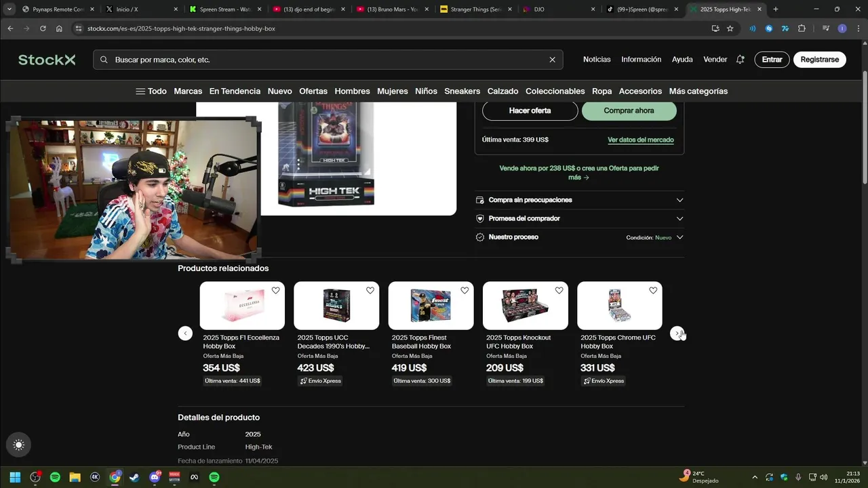Switch to the Bruno Mars YouTube tab

pos(392,9)
